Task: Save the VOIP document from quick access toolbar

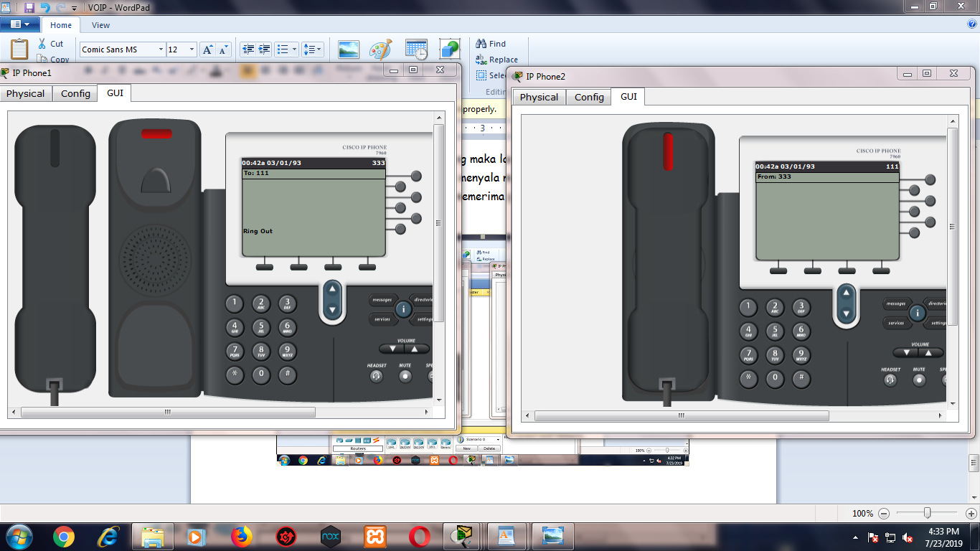Action: 29,7
